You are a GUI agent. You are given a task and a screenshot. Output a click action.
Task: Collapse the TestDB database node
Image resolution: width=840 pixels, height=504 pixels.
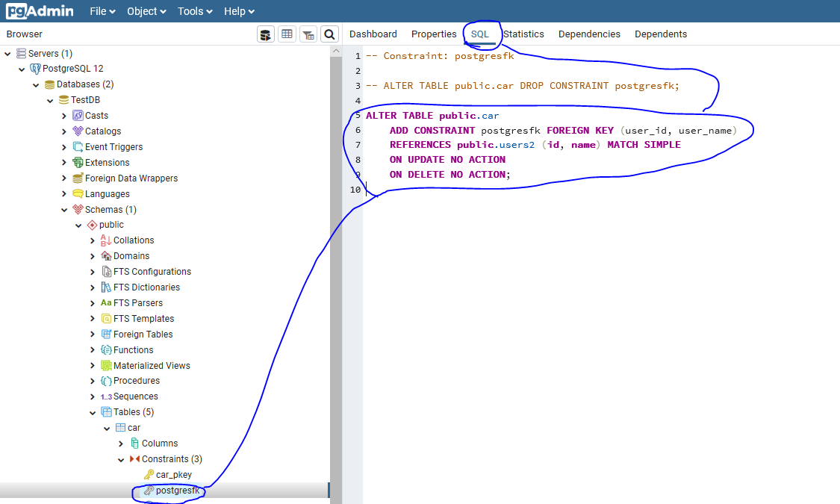pyautogui.click(x=50, y=100)
